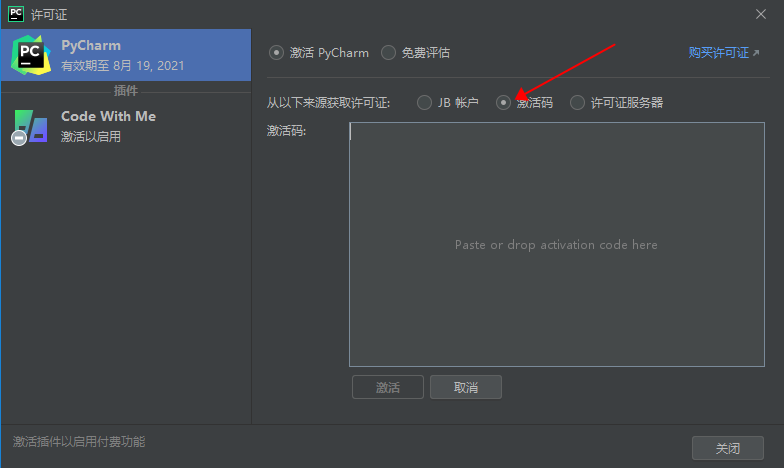This screenshot has width=784, height=468.
Task: Select the 免费评估 radio button
Action: point(388,52)
